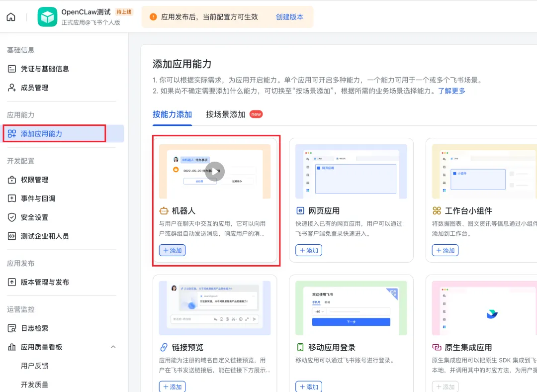Click the robot icon beside 机器人
The image size is (537, 392).
[164, 211]
